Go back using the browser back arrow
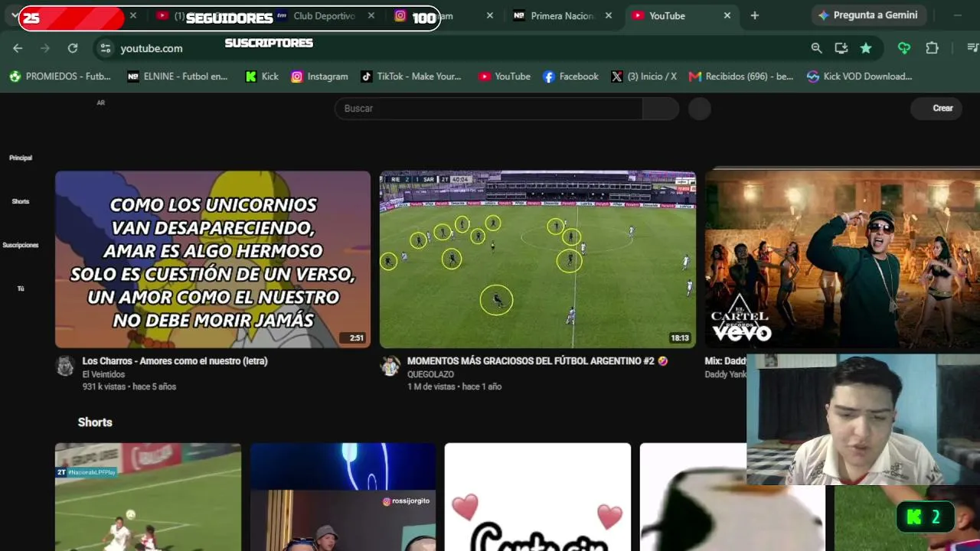The image size is (980, 551). tap(18, 48)
